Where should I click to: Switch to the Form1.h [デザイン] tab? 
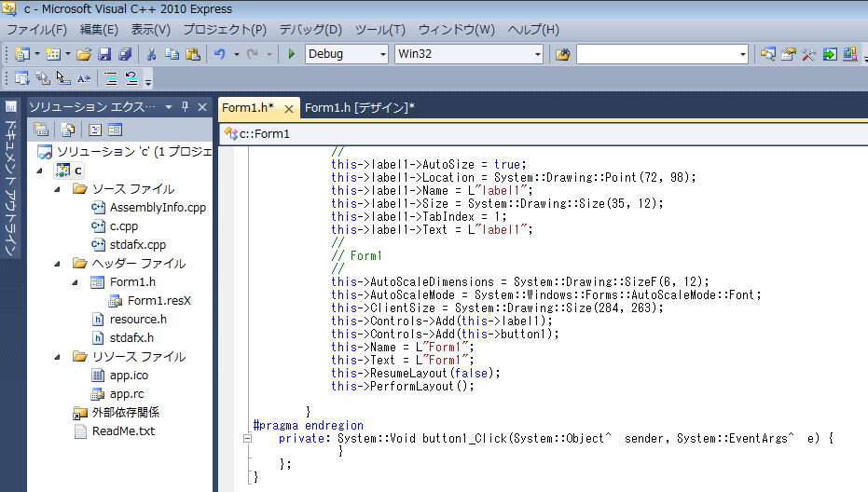[359, 107]
